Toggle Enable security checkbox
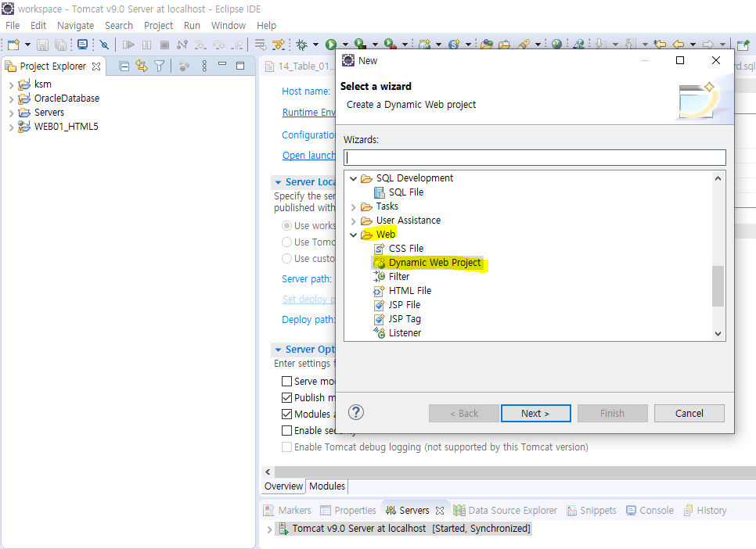The image size is (756, 549). [287, 430]
